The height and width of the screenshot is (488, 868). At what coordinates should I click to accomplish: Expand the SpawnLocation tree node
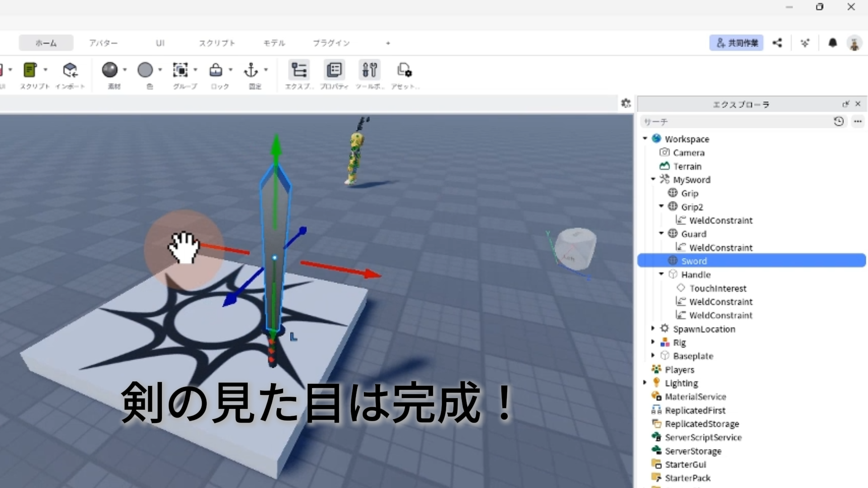[653, 328]
